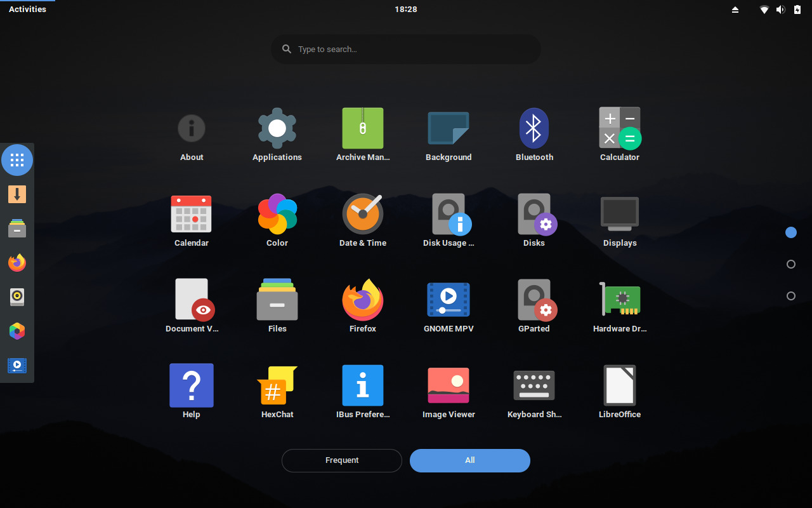
Task: Start the HexChat IRC client
Action: click(x=277, y=385)
